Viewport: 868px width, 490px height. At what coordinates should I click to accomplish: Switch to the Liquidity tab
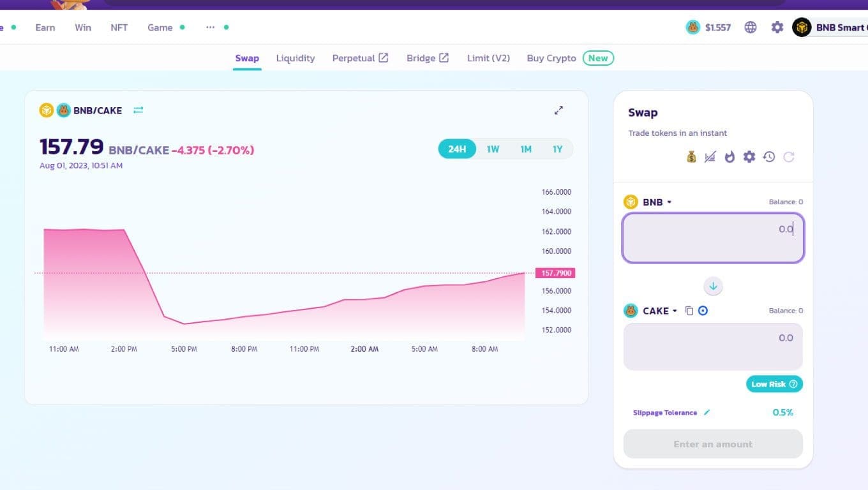tap(296, 58)
